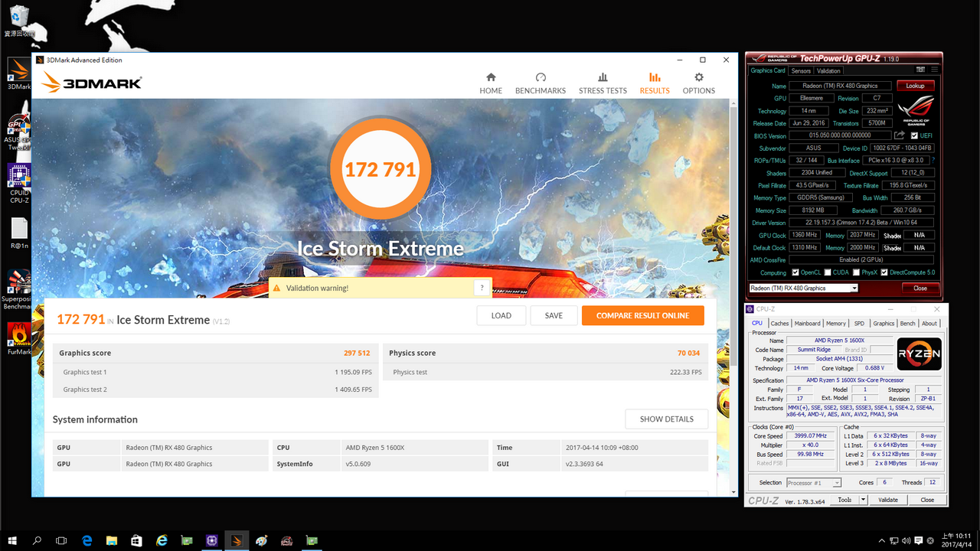Open Mainboard tab in CPU-Z
The width and height of the screenshot is (980, 551).
807,323
